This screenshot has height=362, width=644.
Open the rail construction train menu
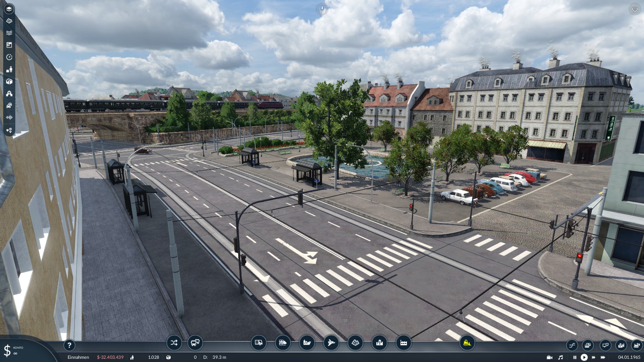pos(283,343)
